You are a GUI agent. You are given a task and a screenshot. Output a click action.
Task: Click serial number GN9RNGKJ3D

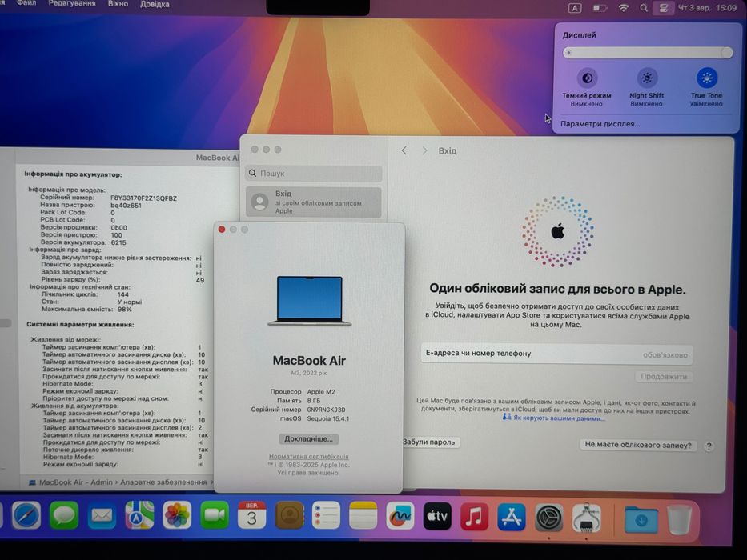(327, 410)
